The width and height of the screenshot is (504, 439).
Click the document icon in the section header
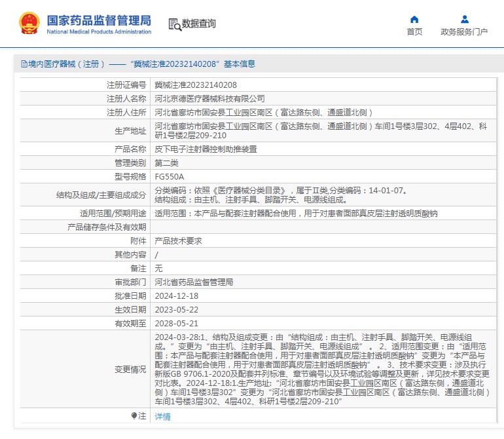[24, 64]
